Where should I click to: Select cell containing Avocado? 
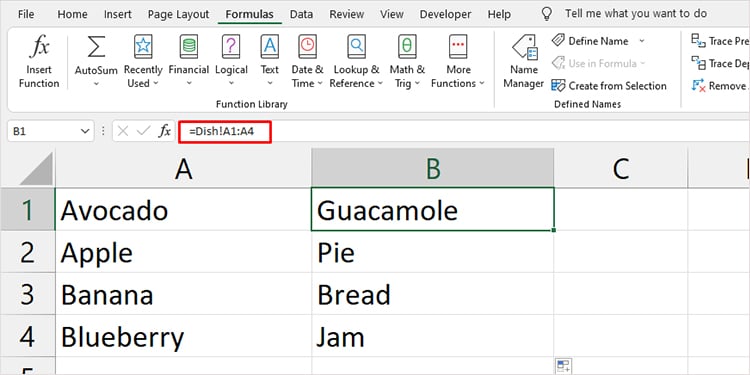tap(183, 209)
